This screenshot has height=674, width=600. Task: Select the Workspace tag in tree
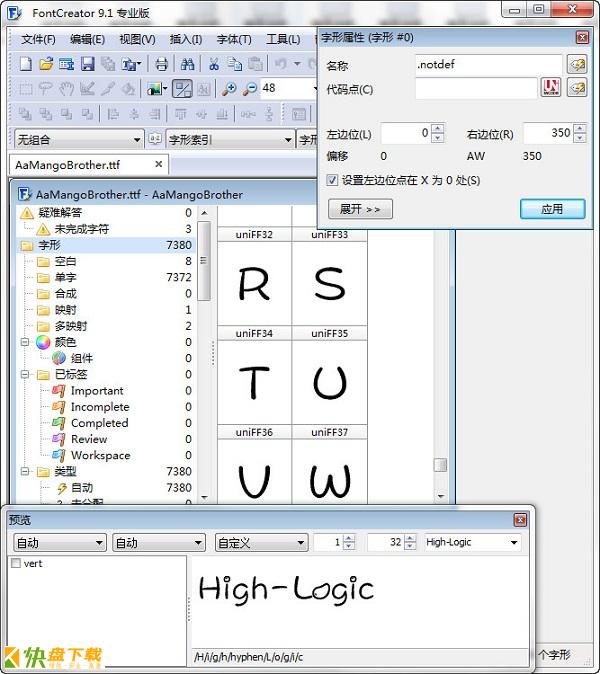point(101,455)
